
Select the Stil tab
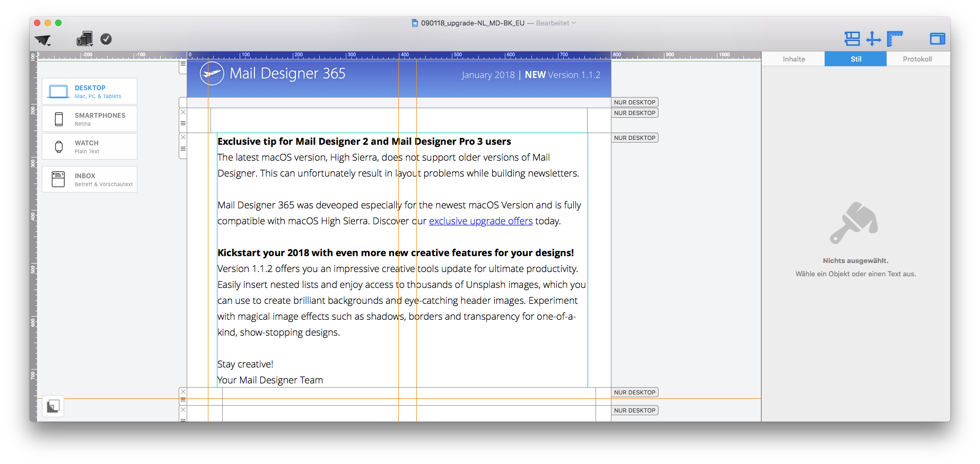point(856,59)
